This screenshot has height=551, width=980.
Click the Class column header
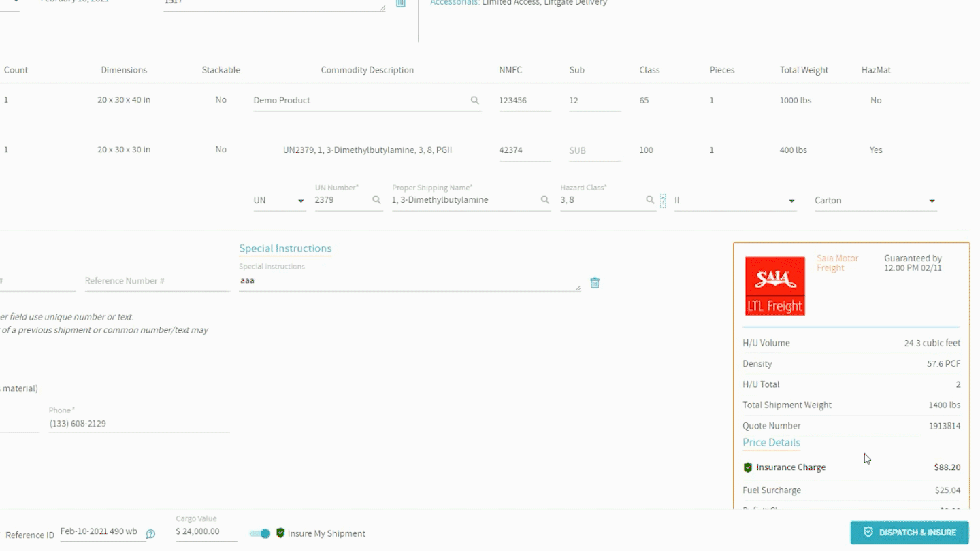click(x=649, y=70)
